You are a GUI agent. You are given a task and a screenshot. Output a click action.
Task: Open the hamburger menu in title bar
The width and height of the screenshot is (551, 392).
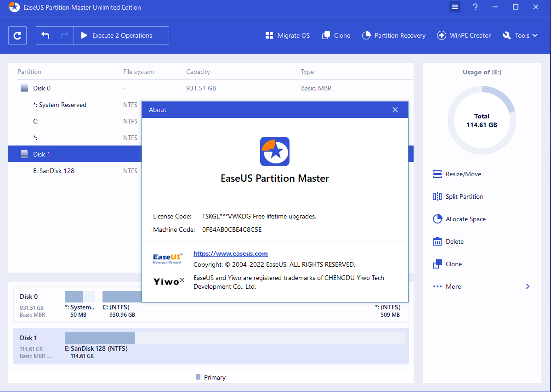pyautogui.click(x=454, y=7)
